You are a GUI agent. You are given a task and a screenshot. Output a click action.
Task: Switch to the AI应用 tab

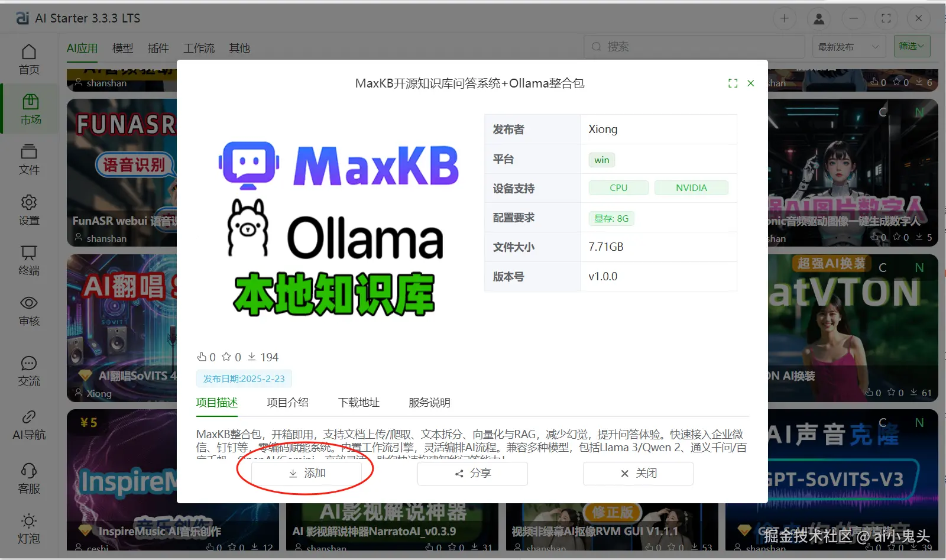82,48
